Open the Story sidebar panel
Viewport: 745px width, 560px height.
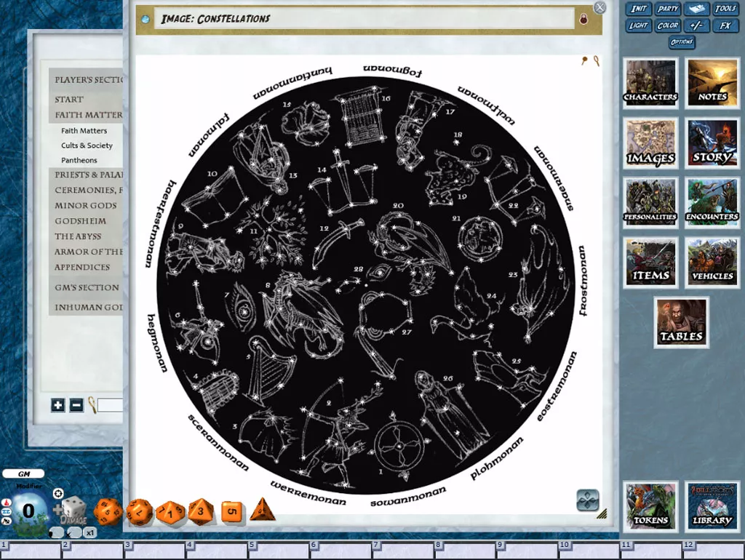pyautogui.click(x=712, y=143)
